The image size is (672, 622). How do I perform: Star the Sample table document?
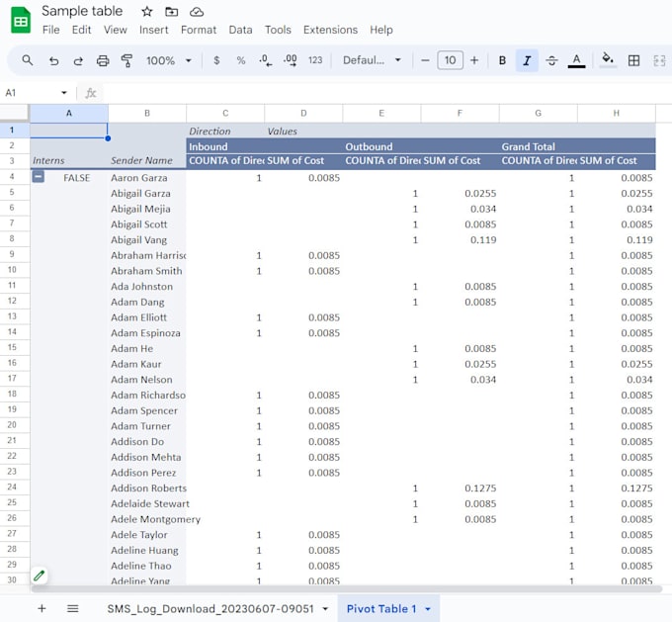click(147, 12)
